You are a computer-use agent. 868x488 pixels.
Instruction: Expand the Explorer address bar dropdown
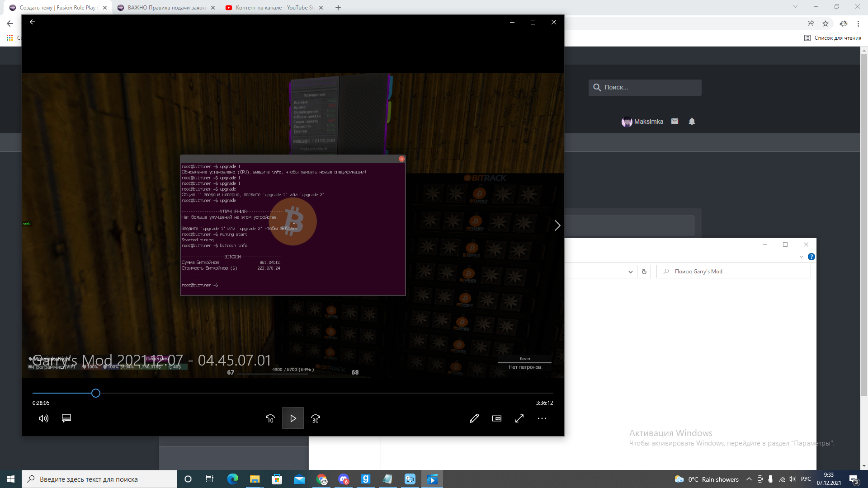(x=630, y=272)
